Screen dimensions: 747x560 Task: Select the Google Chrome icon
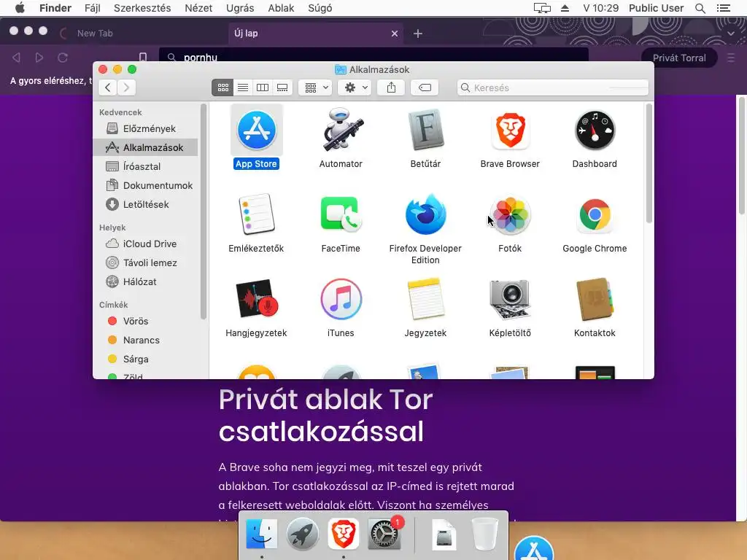tap(595, 215)
